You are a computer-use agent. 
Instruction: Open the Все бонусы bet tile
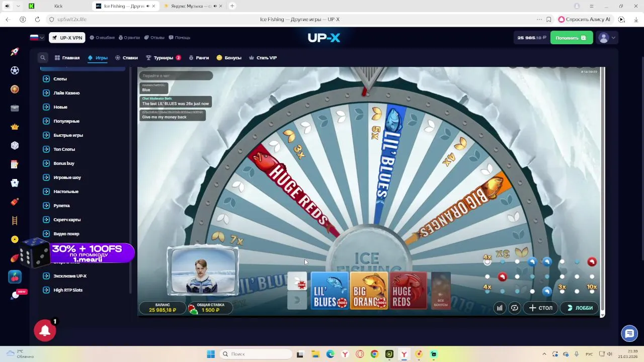(441, 291)
